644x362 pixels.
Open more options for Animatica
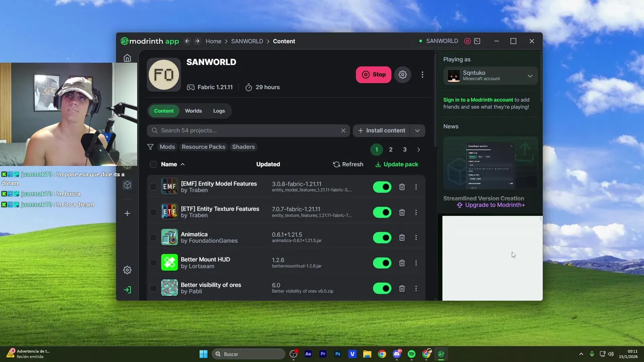tap(416, 237)
